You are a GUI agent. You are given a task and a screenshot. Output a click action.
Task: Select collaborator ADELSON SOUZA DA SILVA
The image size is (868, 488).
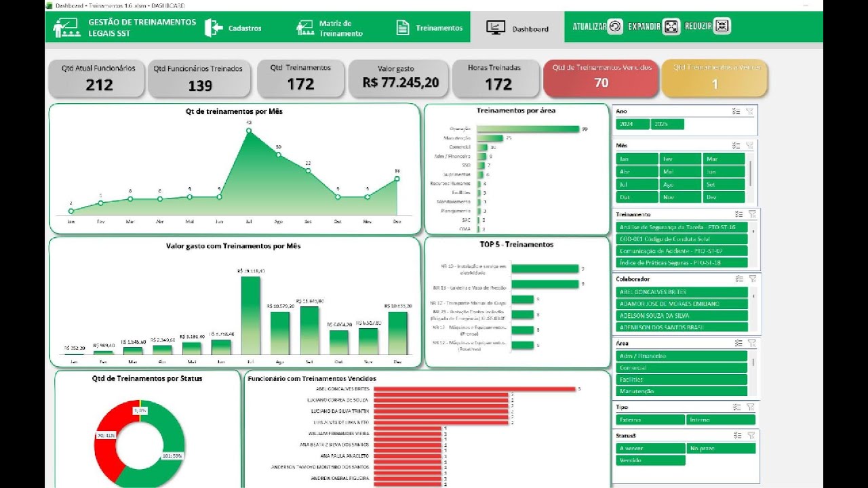pyautogui.click(x=682, y=315)
